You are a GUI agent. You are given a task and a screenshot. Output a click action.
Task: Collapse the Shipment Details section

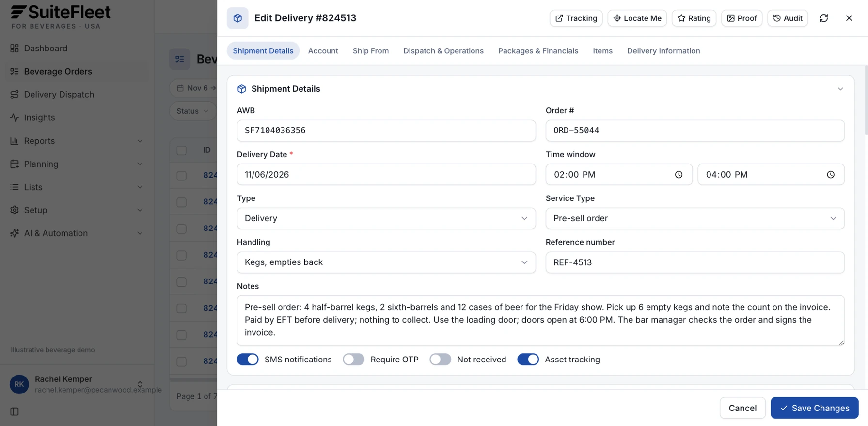tap(840, 89)
